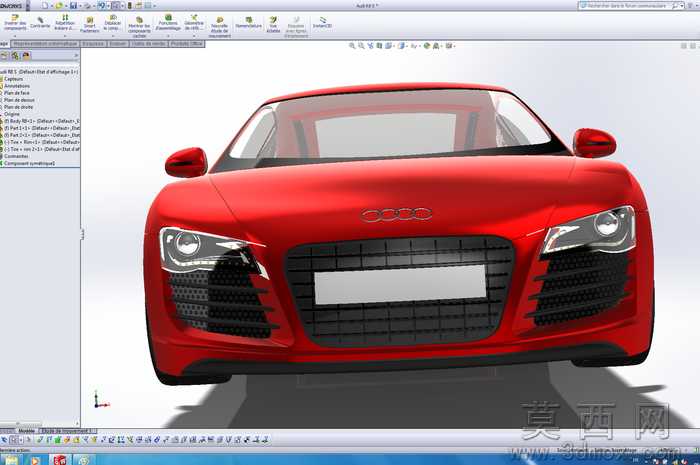
Task: Click the Audi four-rings emblem on the model
Action: [x=396, y=215]
